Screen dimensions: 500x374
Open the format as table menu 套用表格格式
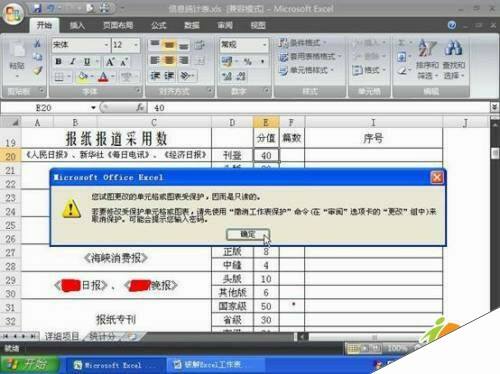310,57
